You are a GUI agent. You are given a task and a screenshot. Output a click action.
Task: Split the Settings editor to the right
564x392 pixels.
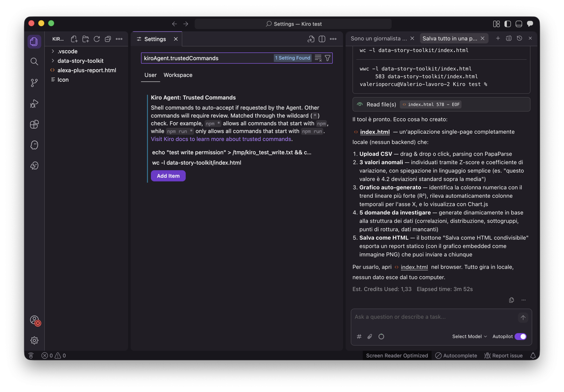[x=322, y=39]
